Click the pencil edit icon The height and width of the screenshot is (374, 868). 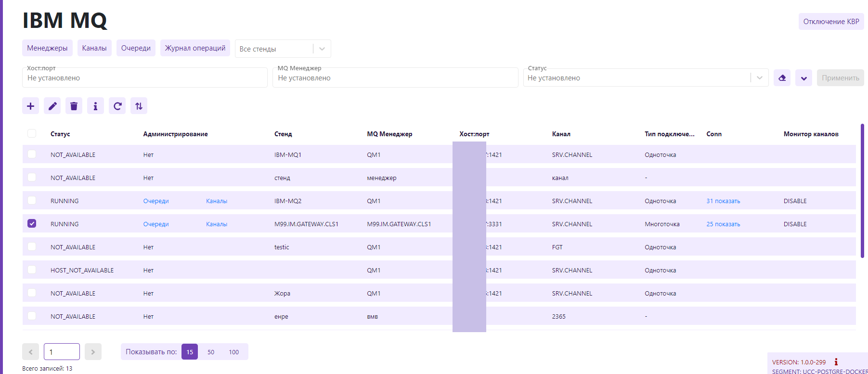52,106
